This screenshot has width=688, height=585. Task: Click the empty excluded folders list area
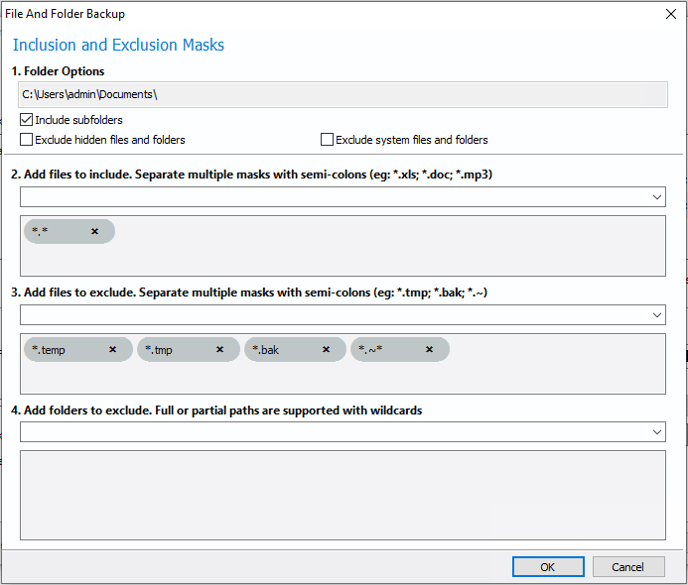tap(343, 495)
